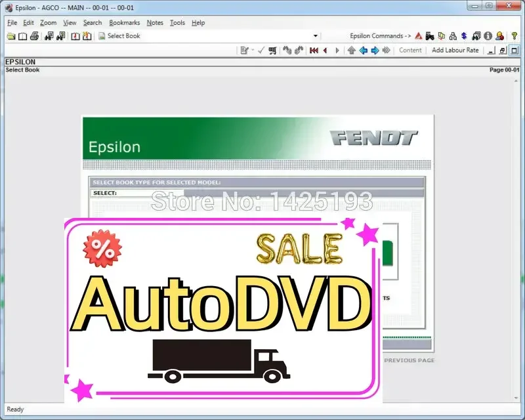
Task: Go to previous page red arrow
Action: tap(325, 51)
